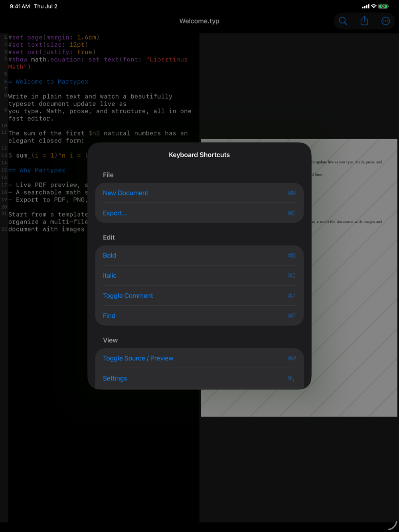Click editor line '#set par(justify: true)'

click(52, 52)
